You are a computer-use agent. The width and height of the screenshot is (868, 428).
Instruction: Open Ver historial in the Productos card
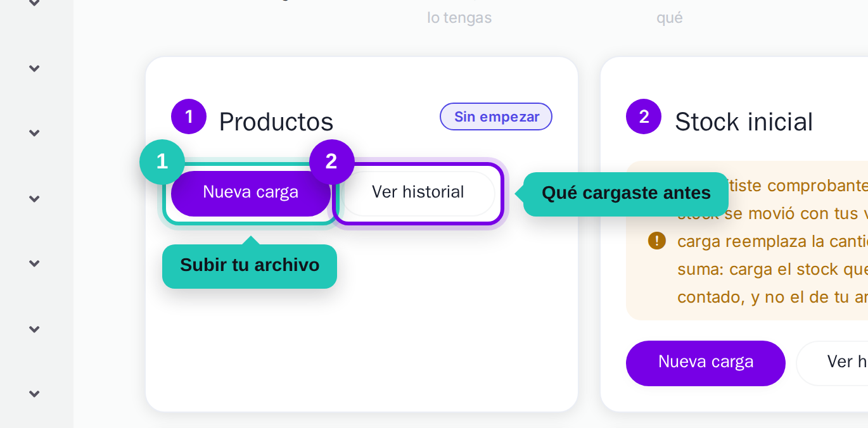pyautogui.click(x=418, y=193)
